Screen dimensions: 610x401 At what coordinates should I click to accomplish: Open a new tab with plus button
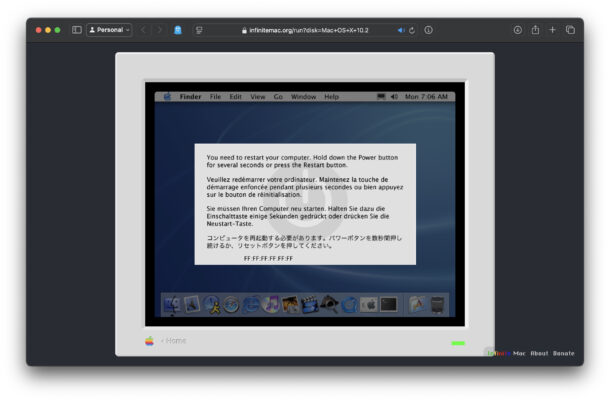coord(552,30)
